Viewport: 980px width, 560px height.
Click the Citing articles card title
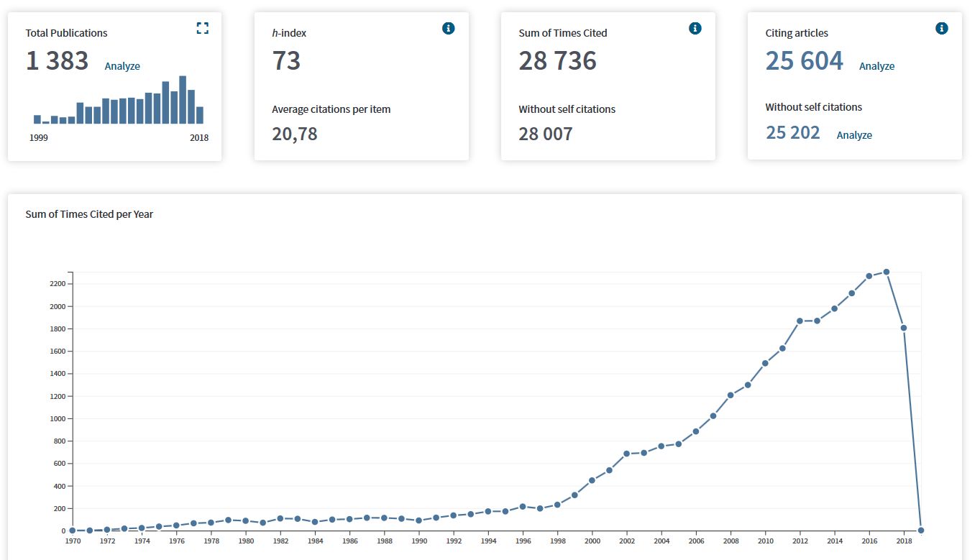tap(797, 33)
